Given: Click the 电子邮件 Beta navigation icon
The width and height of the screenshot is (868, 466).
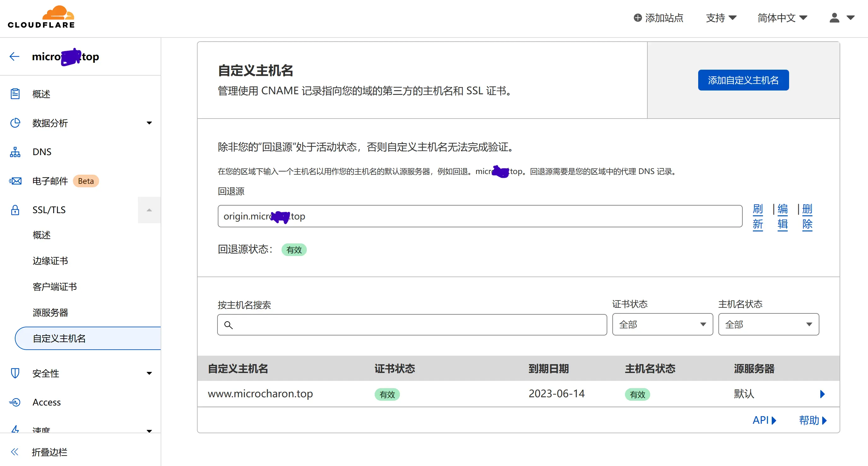Looking at the screenshot, I should tap(15, 180).
